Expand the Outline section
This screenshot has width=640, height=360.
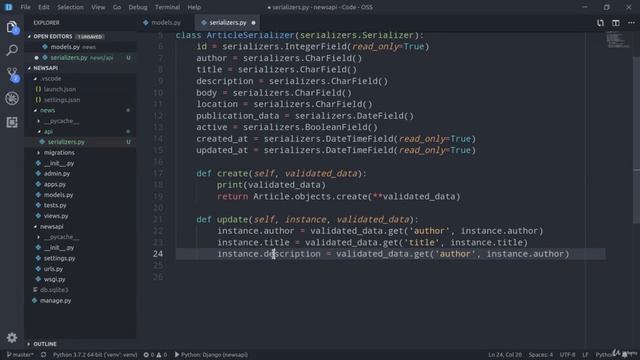point(80,344)
